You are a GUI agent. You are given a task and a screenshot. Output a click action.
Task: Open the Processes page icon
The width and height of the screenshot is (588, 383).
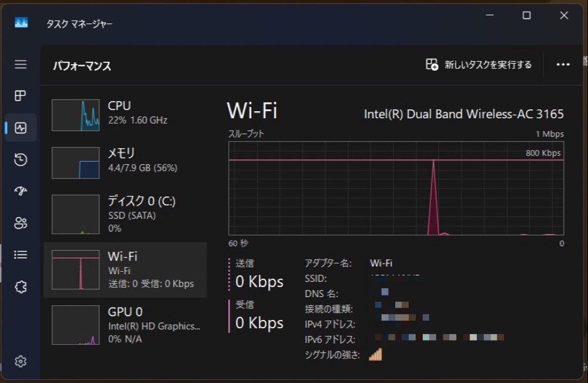click(21, 96)
